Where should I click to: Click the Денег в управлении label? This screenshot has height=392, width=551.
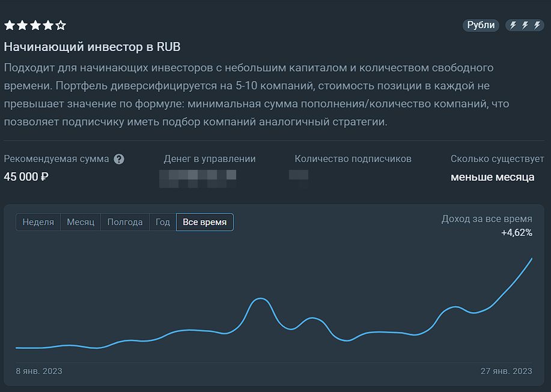pyautogui.click(x=210, y=159)
